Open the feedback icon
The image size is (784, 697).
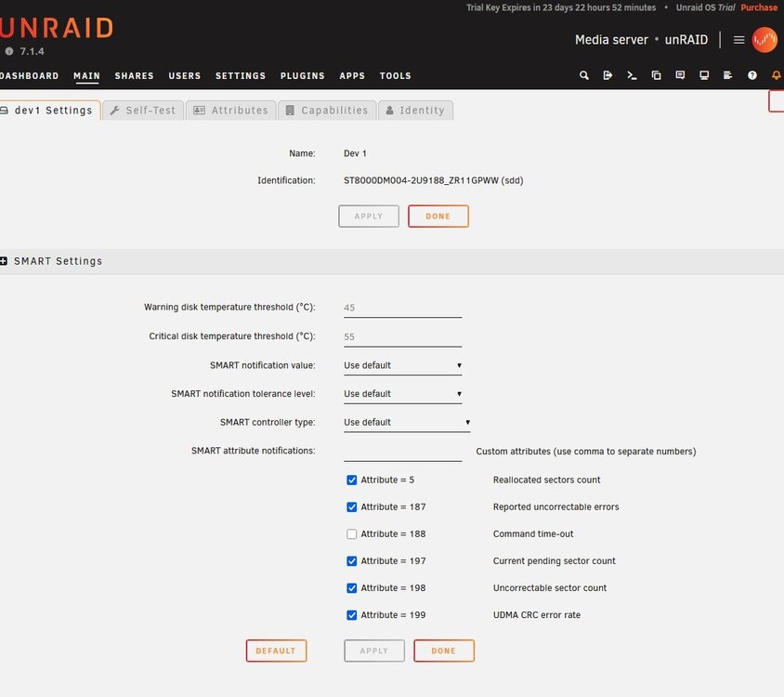pyautogui.click(x=680, y=75)
